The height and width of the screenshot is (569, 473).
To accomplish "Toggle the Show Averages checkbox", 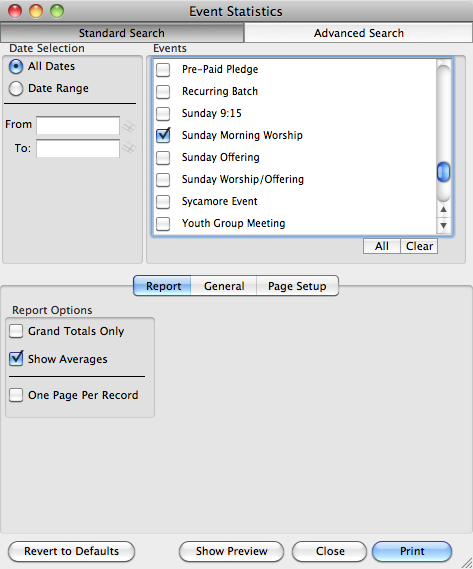I will pyautogui.click(x=16, y=359).
